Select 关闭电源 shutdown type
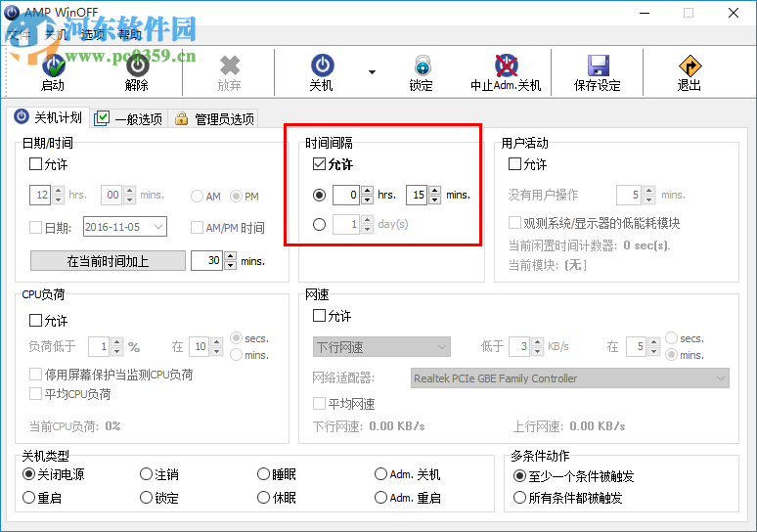The height and width of the screenshot is (532, 757). pyautogui.click(x=28, y=474)
